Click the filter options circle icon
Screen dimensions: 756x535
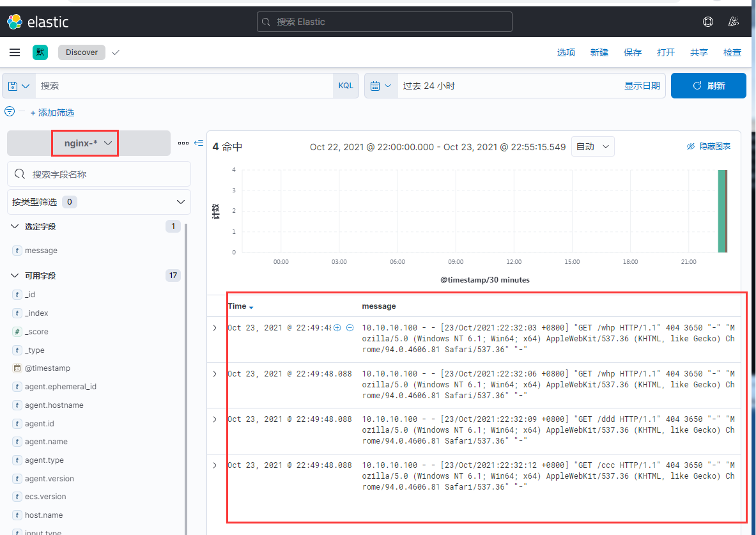[10, 111]
